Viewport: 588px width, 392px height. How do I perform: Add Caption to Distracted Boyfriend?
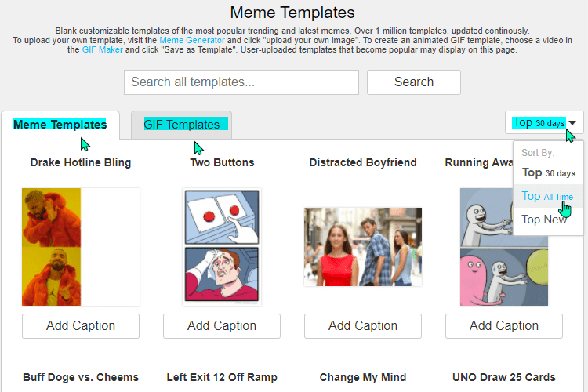pyautogui.click(x=363, y=326)
